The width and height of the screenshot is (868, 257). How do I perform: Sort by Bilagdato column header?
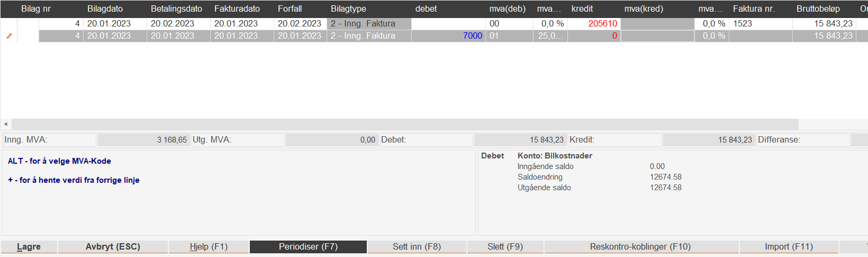(105, 9)
